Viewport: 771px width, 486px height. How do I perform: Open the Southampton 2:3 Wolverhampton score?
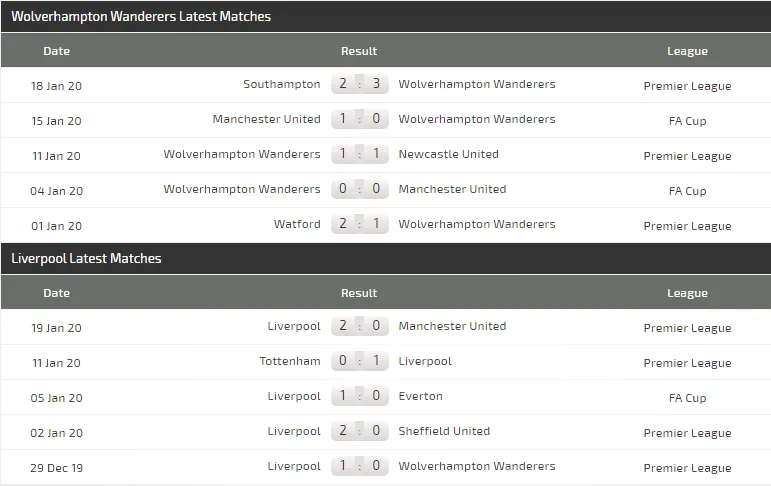pyautogui.click(x=359, y=85)
